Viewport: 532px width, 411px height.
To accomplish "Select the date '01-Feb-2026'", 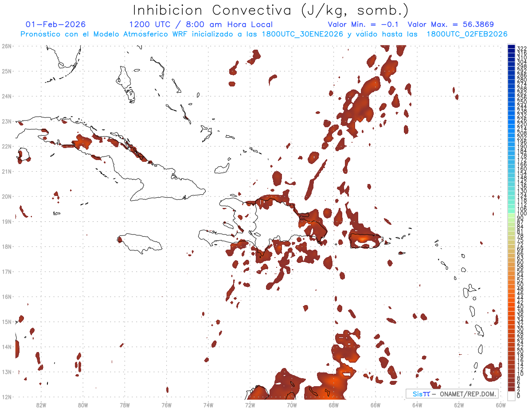I will tap(56, 24).
